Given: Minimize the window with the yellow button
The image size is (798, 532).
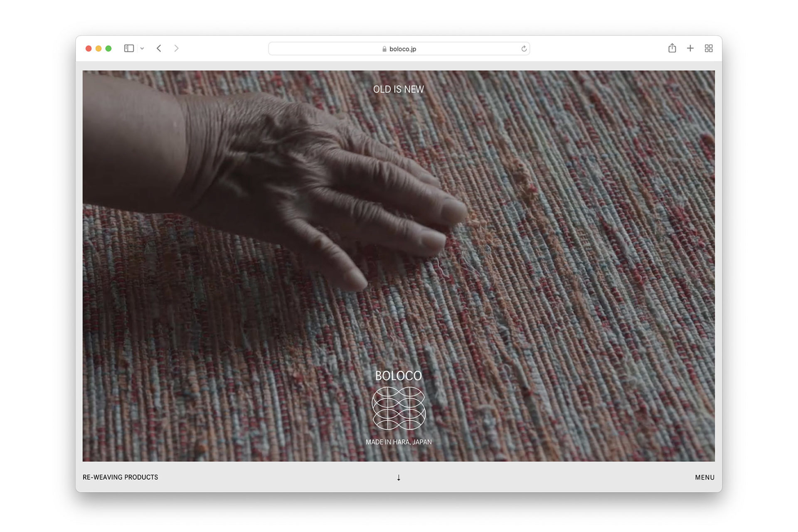Looking at the screenshot, I should pos(99,49).
